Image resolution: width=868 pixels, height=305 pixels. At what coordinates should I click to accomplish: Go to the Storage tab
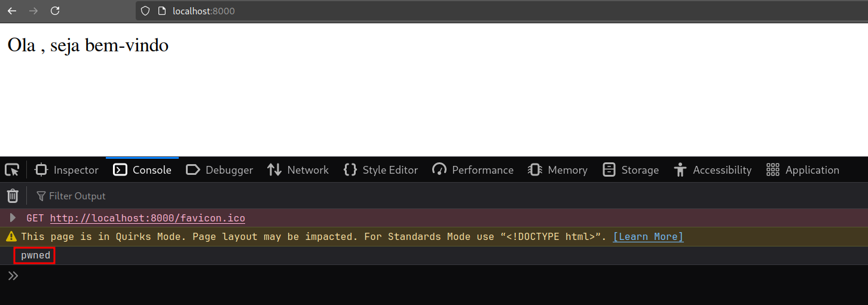(631, 170)
